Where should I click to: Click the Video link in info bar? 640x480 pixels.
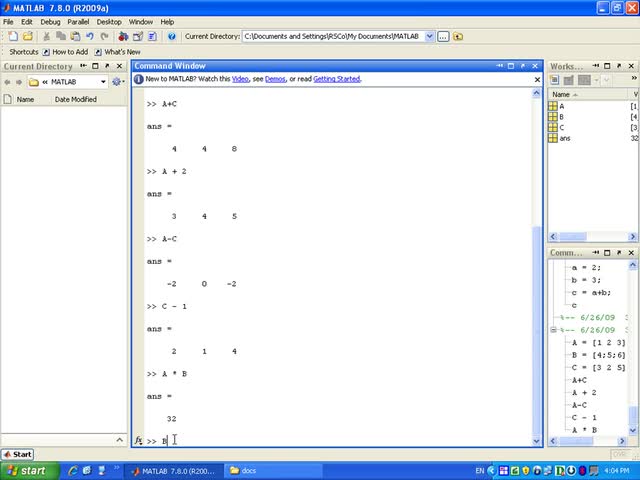[x=240, y=79]
